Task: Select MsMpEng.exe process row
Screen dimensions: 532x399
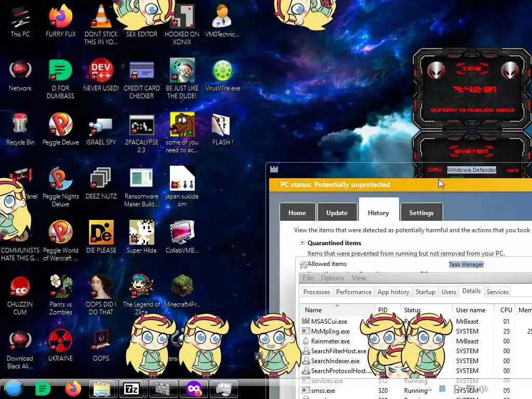Action: point(416,331)
